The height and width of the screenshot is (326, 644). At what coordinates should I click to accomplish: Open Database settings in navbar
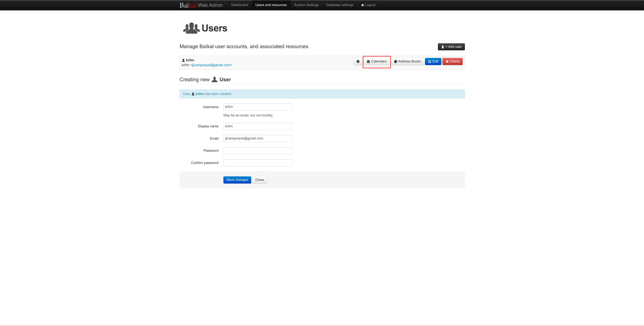(340, 5)
